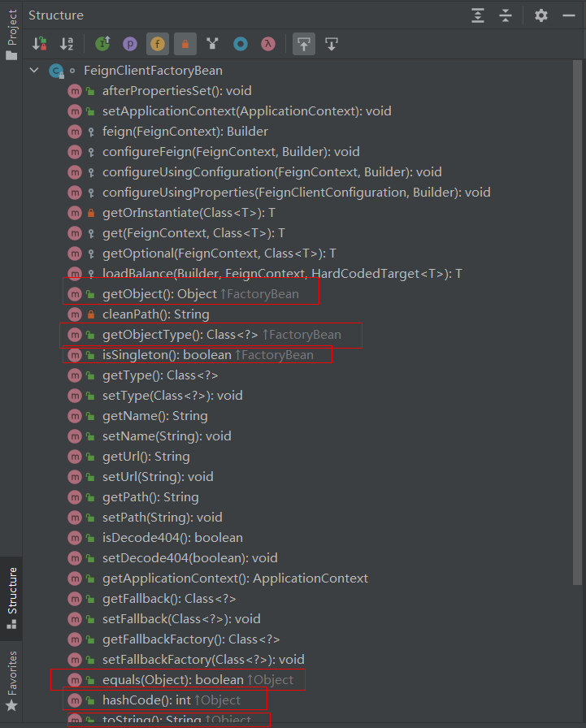This screenshot has width=586, height=728.
Task: Select feign(FeignContext): Builder
Action: click(185, 132)
